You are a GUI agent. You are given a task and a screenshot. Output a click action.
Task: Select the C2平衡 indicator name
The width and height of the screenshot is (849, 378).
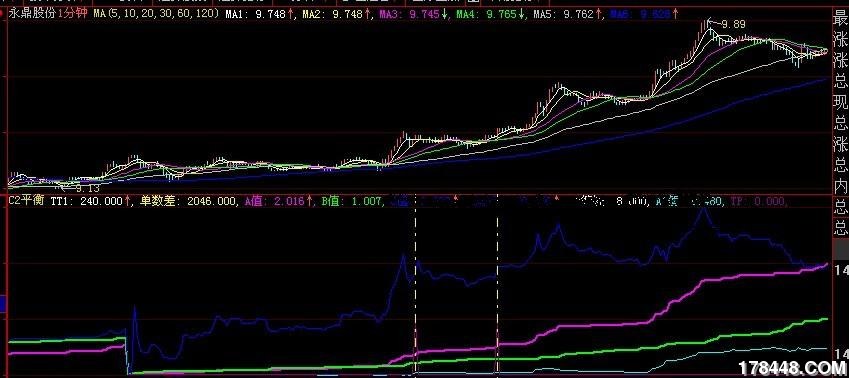point(27,201)
